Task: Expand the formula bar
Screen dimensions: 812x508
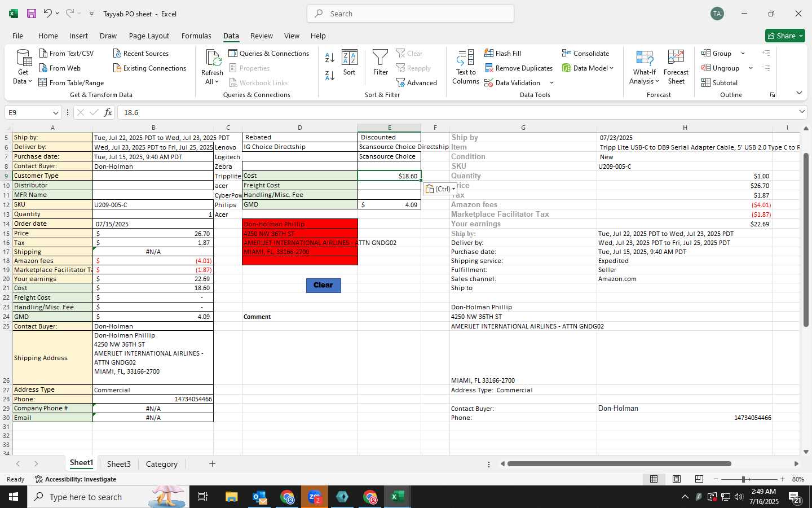Action: pos(802,112)
